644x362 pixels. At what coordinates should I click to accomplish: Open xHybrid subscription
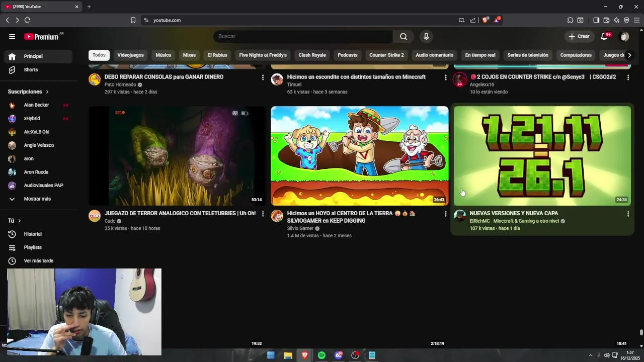click(33, 118)
